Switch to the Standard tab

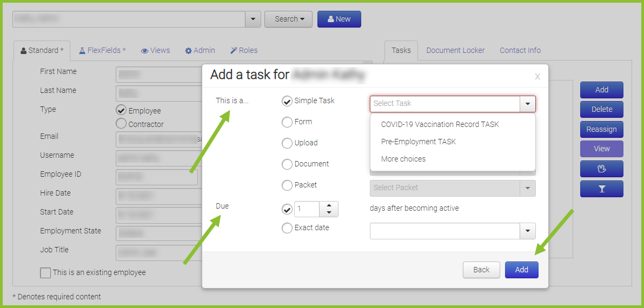[x=42, y=50]
